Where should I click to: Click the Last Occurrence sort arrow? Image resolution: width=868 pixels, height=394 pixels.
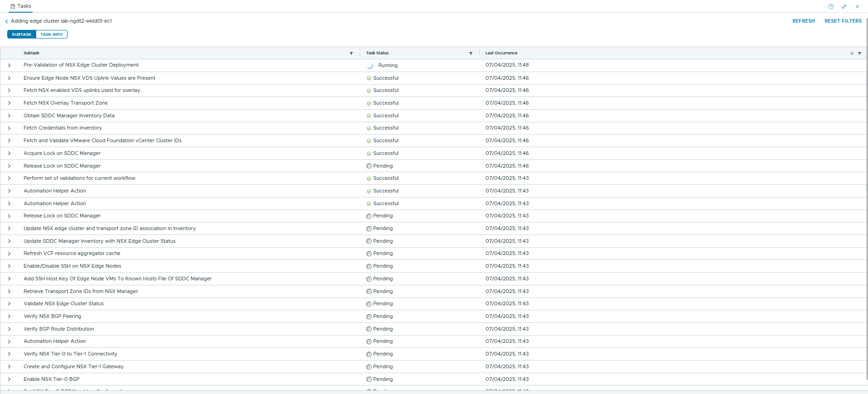pos(852,53)
